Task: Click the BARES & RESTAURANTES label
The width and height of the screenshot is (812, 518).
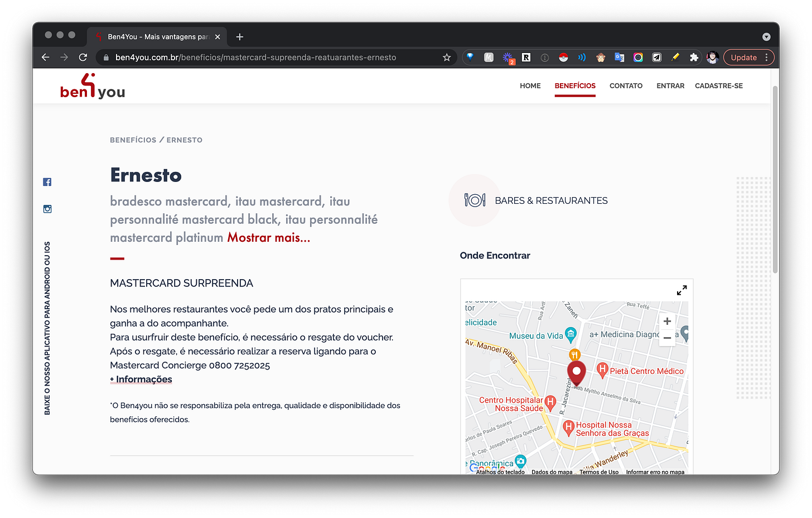Action: pyautogui.click(x=551, y=200)
